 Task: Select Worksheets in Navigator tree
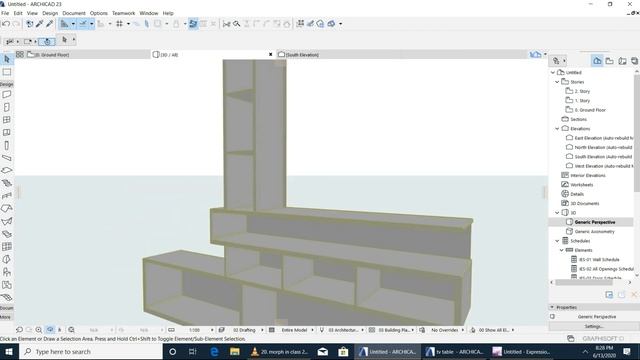[x=582, y=185]
